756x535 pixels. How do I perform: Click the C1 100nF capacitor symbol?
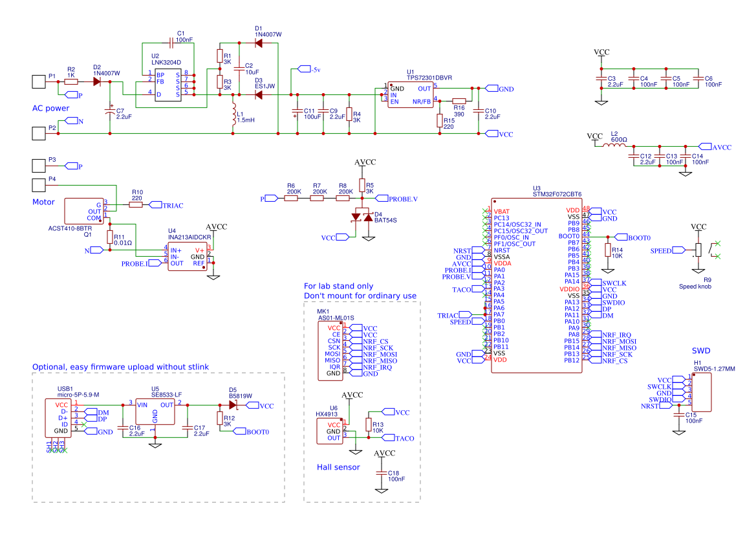[x=171, y=43]
